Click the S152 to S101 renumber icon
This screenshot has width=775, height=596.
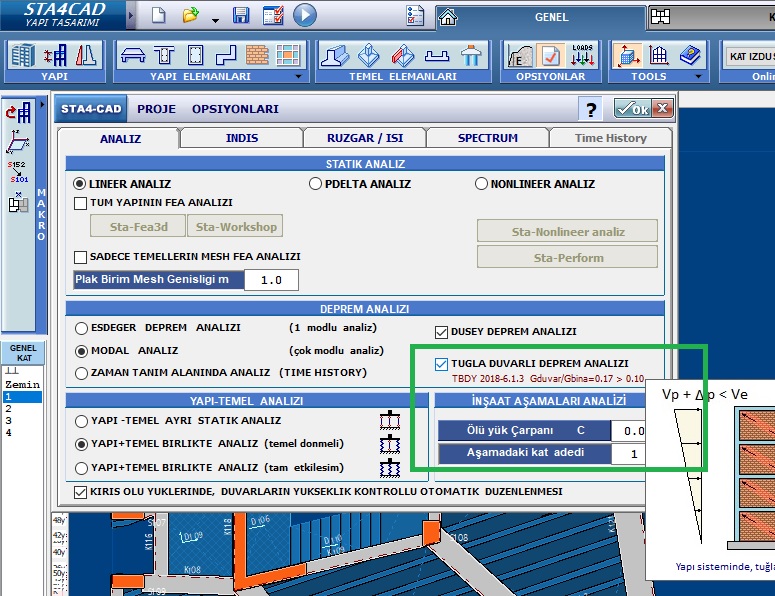tap(17, 172)
